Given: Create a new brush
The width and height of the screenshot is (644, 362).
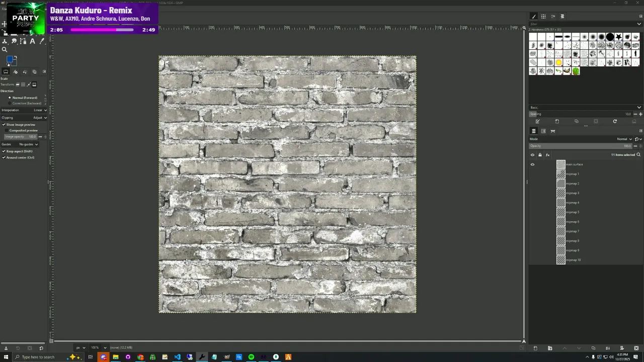Looking at the screenshot, I should pyautogui.click(x=557, y=121).
